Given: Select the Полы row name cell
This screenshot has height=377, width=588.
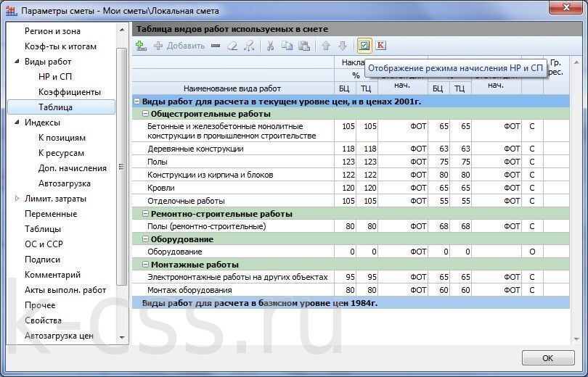Looking at the screenshot, I should coord(233,162).
